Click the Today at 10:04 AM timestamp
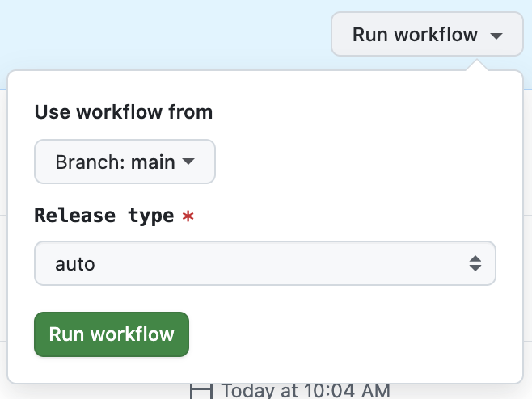Screen dimensions: 532x399 (306, 391)
